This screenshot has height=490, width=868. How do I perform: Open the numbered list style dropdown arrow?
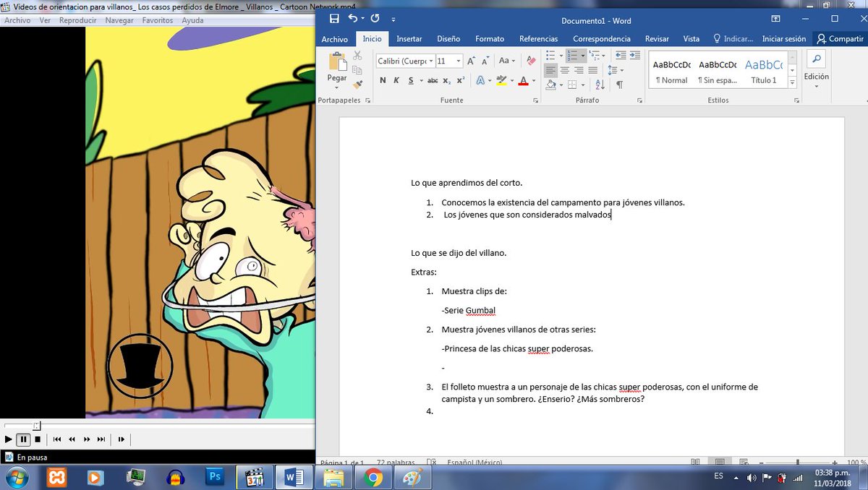click(x=583, y=56)
